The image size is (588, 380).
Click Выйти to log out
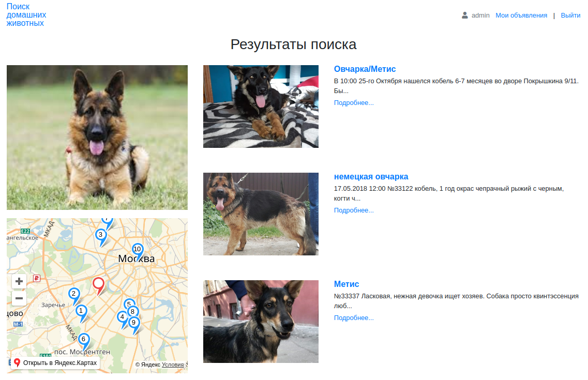570,16
